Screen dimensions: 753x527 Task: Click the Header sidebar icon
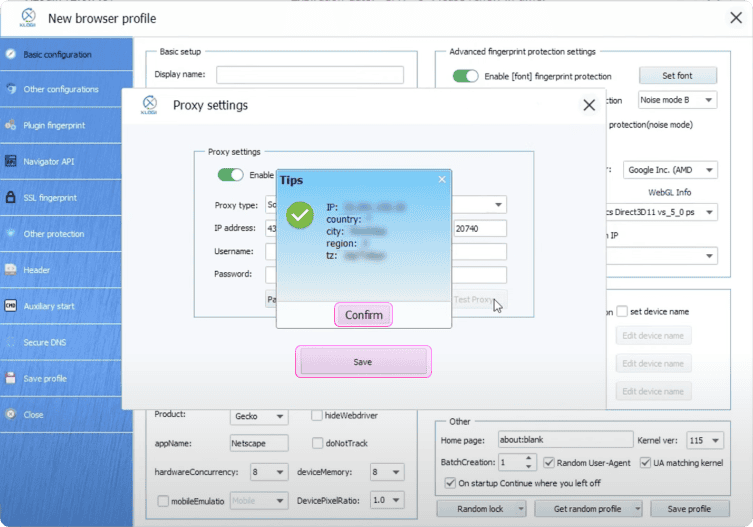(11, 270)
